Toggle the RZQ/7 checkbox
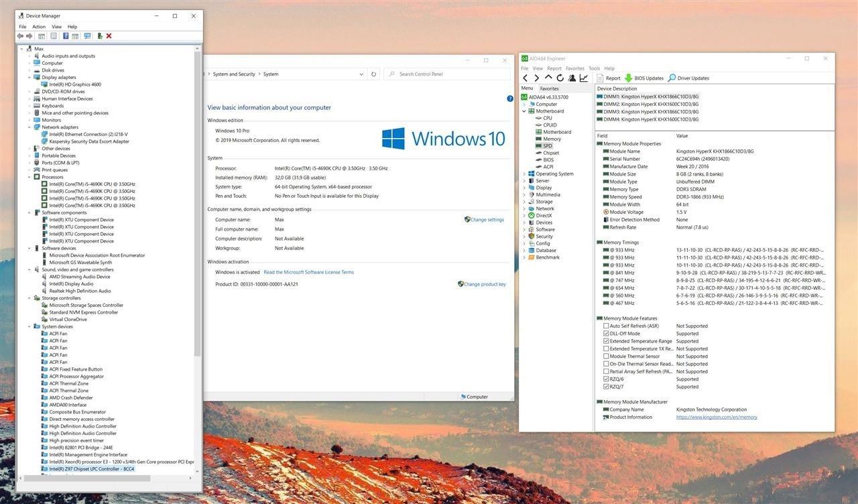Screen dimensions: 858x504 606,387
